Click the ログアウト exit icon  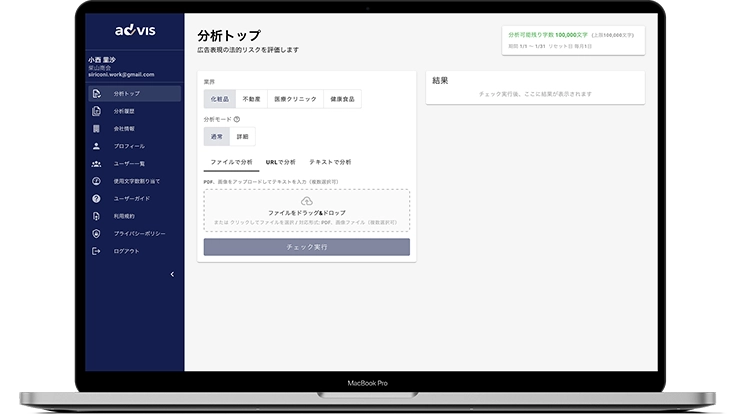click(x=96, y=250)
